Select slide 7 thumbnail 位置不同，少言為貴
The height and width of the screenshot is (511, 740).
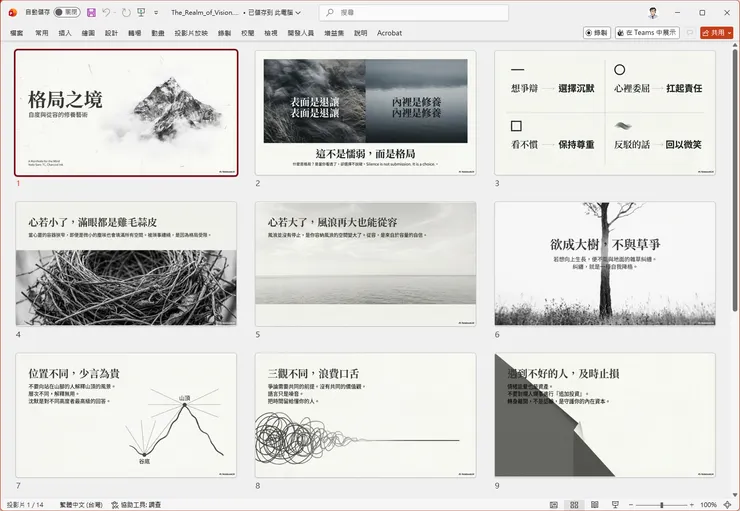126,415
